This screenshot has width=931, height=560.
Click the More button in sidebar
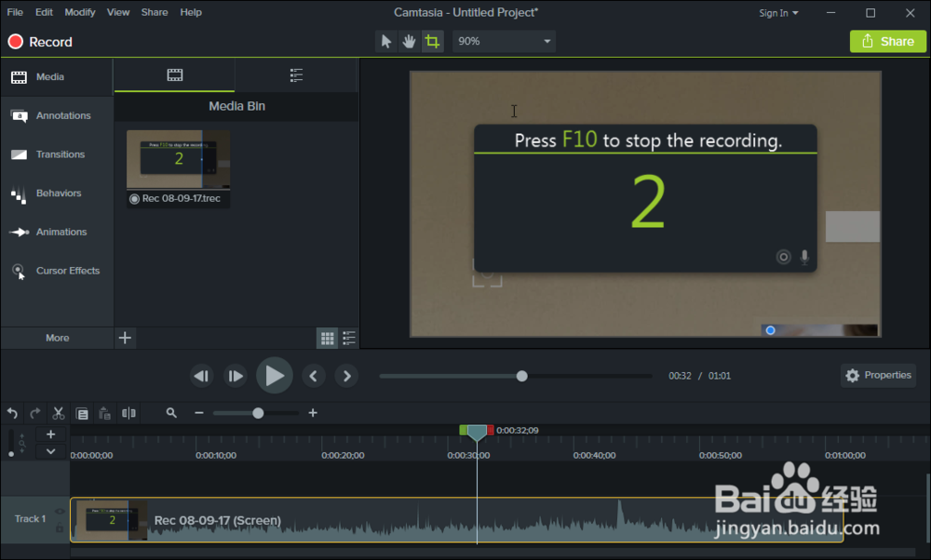(x=57, y=338)
